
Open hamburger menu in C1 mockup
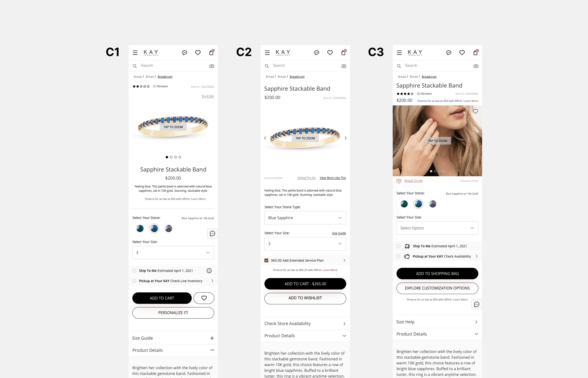(135, 53)
